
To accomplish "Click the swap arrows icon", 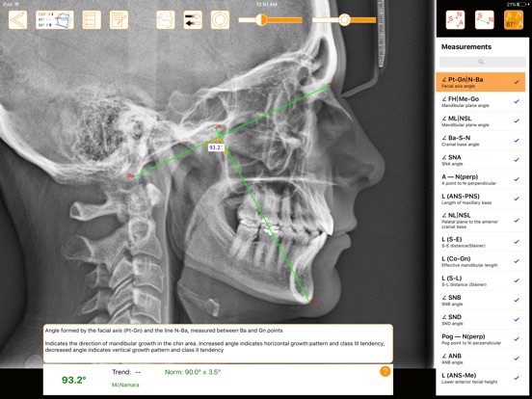I will [x=193, y=19].
